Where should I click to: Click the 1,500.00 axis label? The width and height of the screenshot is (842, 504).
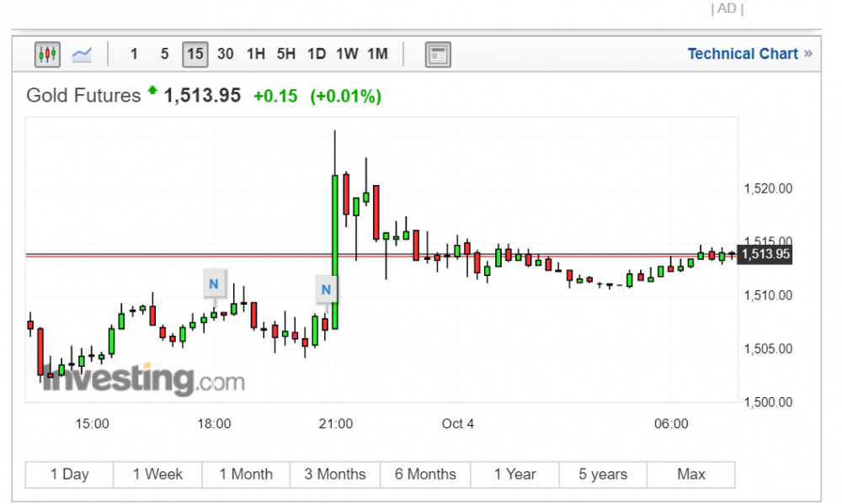pos(768,402)
